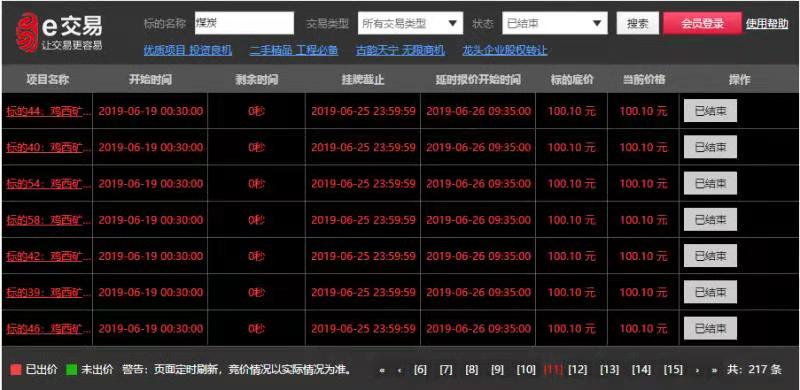
Task: Go to page [8]
Action: 471,370
